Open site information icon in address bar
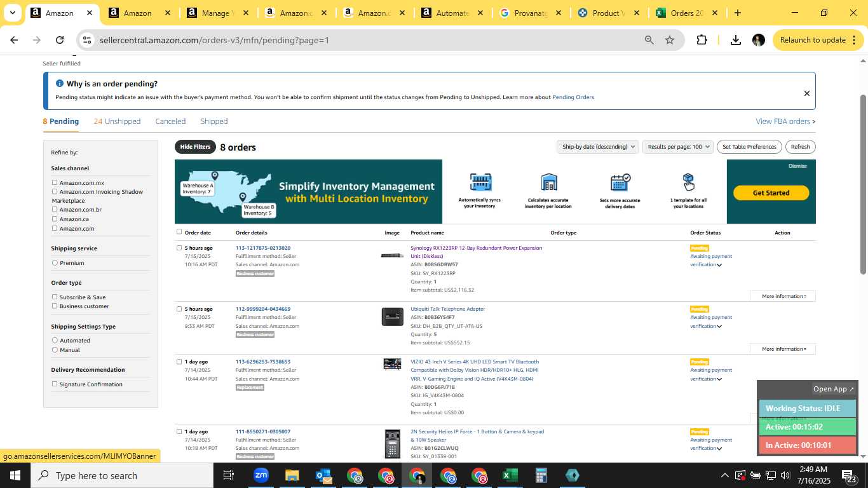 [87, 40]
